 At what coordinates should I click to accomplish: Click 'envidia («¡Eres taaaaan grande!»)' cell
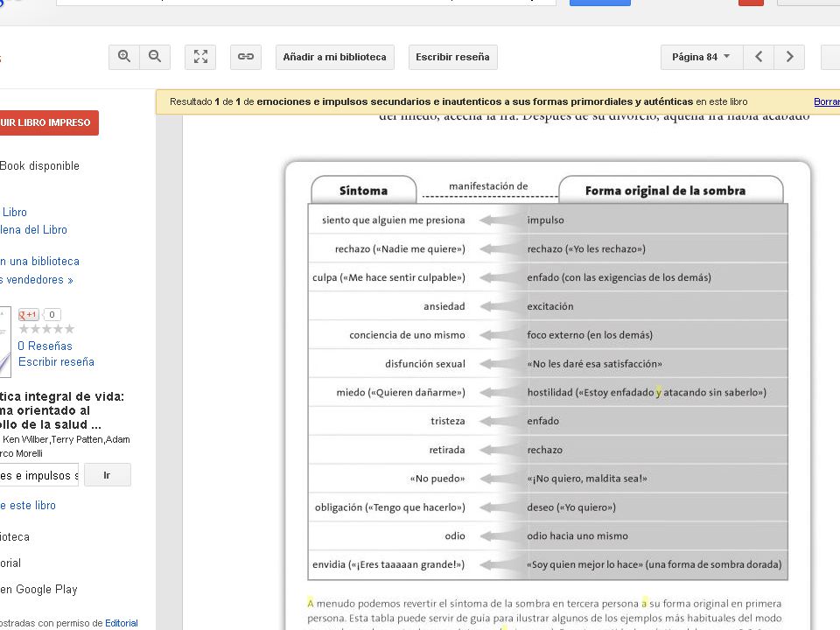tap(388, 564)
